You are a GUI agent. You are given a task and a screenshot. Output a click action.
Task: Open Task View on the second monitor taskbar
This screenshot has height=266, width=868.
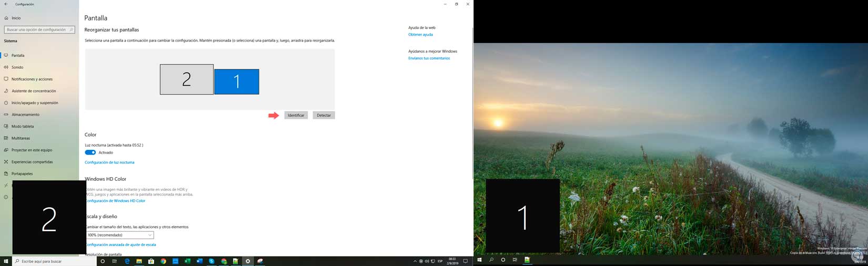pos(514,260)
